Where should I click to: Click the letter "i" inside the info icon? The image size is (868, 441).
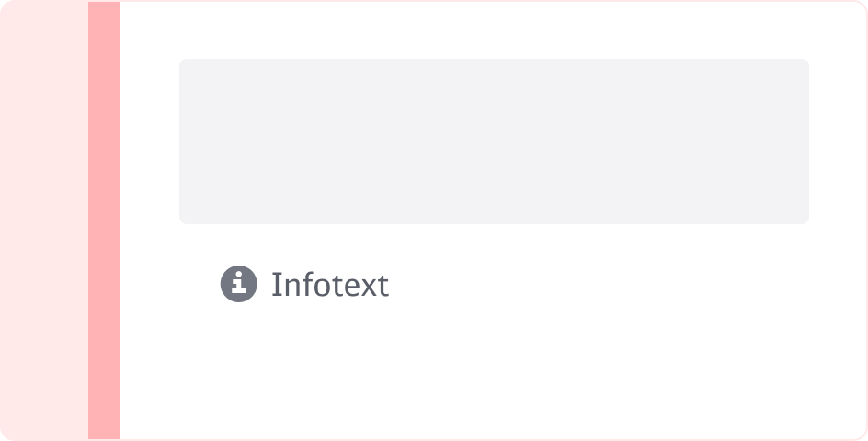pyautogui.click(x=239, y=284)
